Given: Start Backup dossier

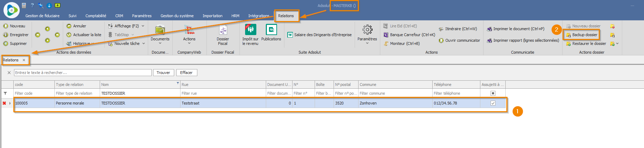Looking at the screenshot, I should click(581, 35).
